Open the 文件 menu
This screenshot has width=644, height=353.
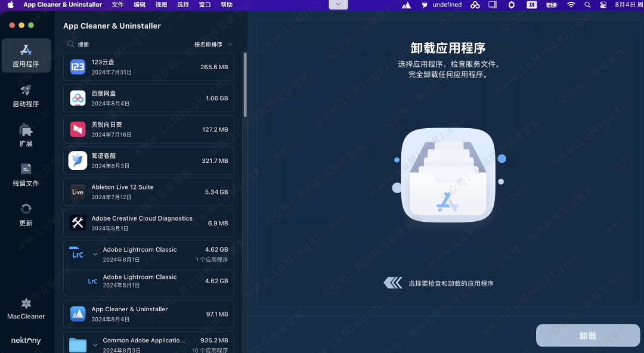click(118, 5)
